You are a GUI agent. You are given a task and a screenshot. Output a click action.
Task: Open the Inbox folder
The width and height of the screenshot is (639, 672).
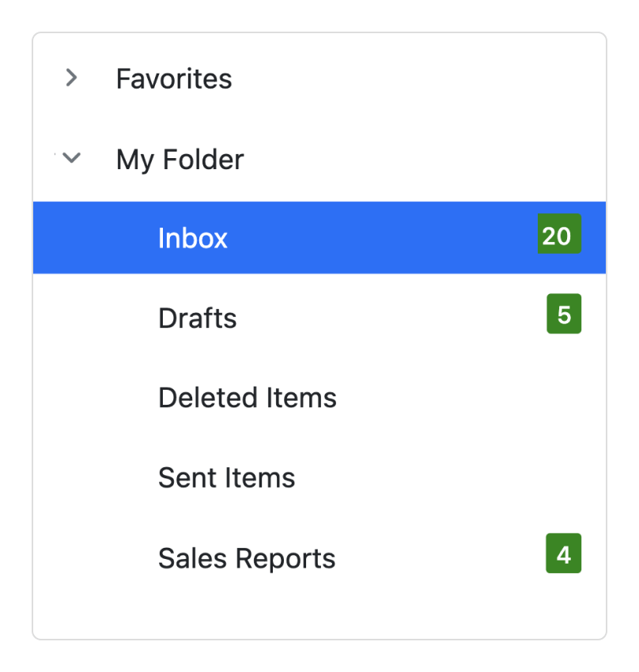point(193,238)
